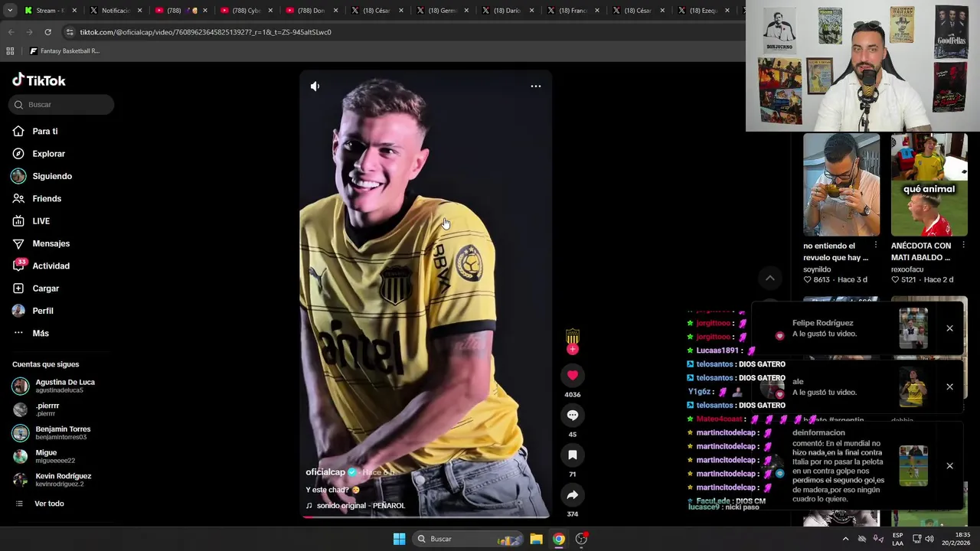The width and height of the screenshot is (980, 551).
Task: Open Cargar upload option
Action: point(36,289)
